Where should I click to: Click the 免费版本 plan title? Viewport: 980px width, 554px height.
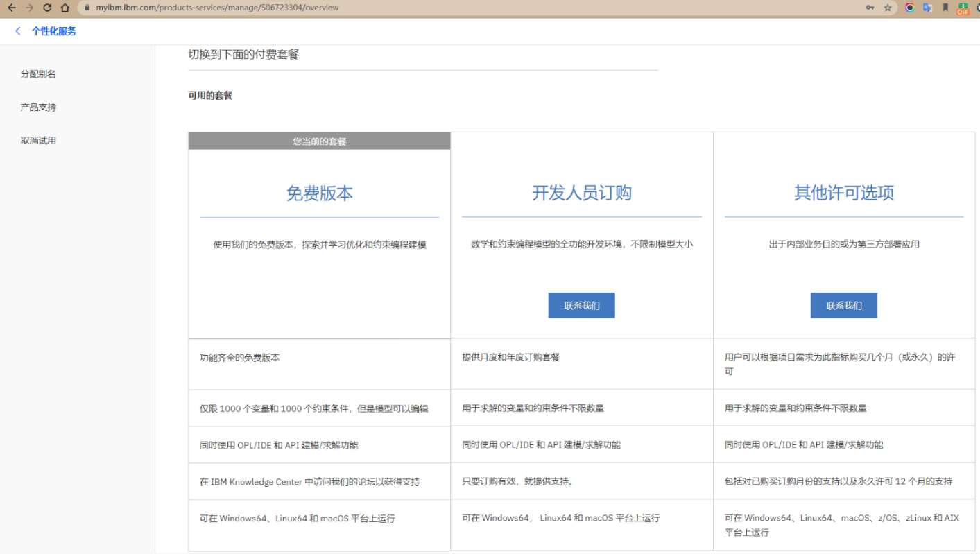click(x=320, y=193)
